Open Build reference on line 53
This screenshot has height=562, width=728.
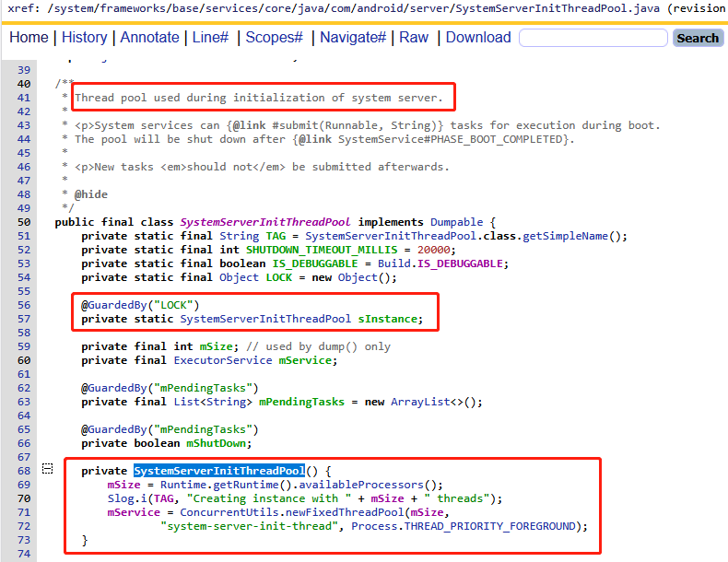tap(393, 263)
